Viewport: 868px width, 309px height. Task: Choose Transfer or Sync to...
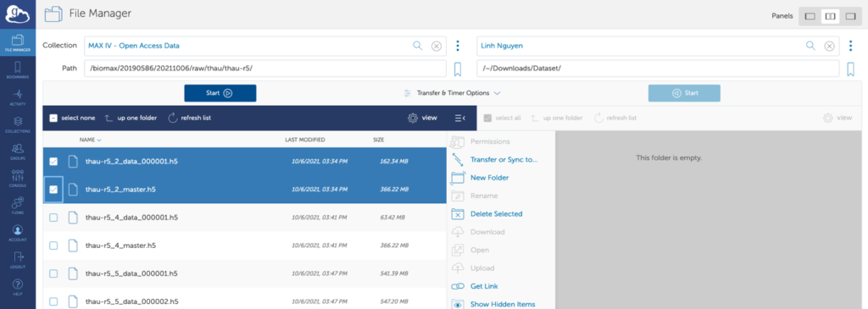(495, 160)
